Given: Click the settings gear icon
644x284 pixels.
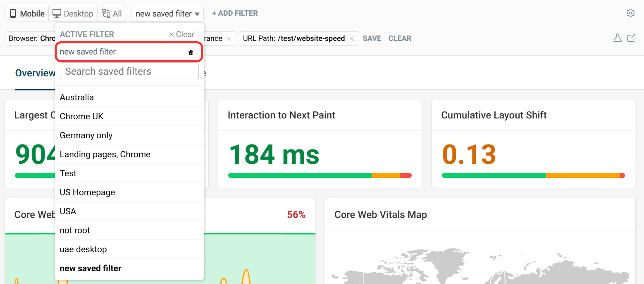Looking at the screenshot, I should [x=630, y=13].
